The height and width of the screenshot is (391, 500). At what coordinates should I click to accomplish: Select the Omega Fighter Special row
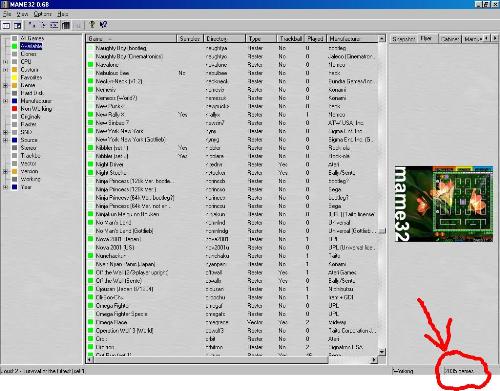coord(232,314)
